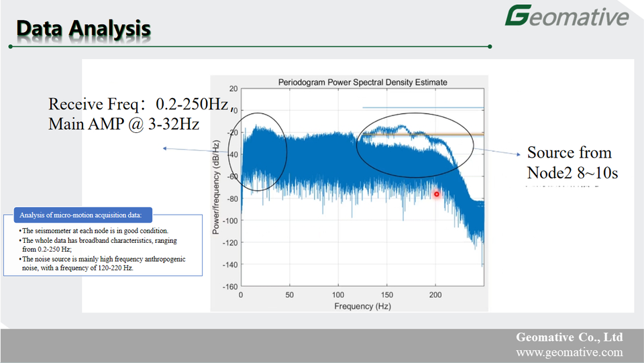
Task: Click the red laser pointer dot
Action: coord(436,195)
